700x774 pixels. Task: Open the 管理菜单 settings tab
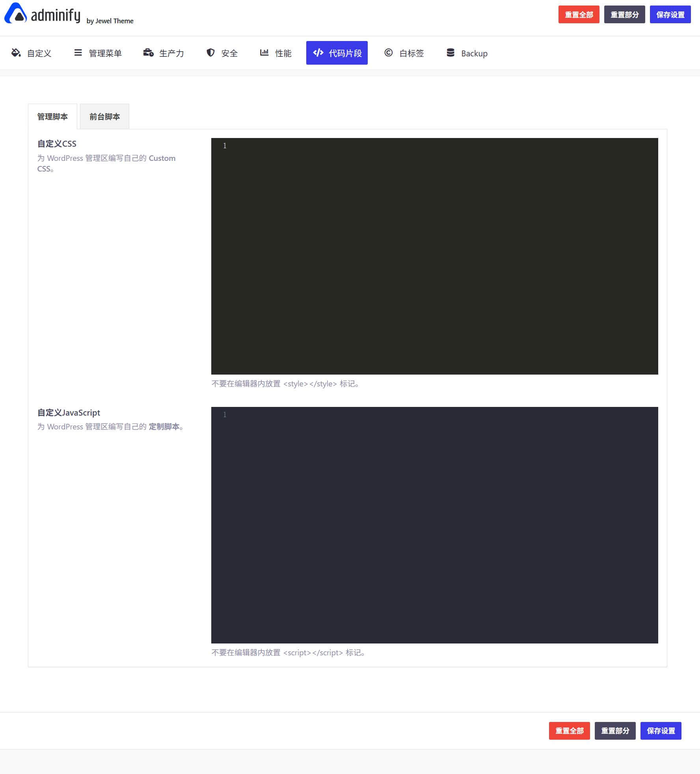click(98, 53)
